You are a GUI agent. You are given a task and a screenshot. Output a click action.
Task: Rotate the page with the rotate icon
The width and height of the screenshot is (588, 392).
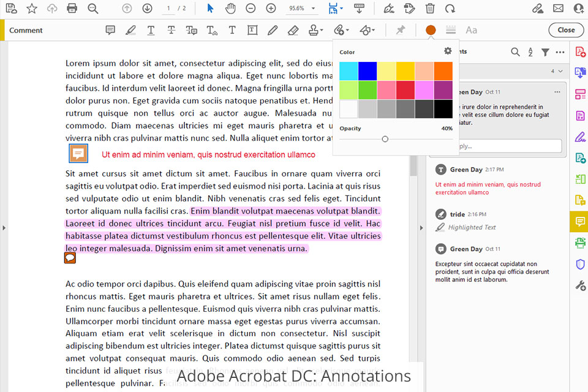tap(450, 8)
